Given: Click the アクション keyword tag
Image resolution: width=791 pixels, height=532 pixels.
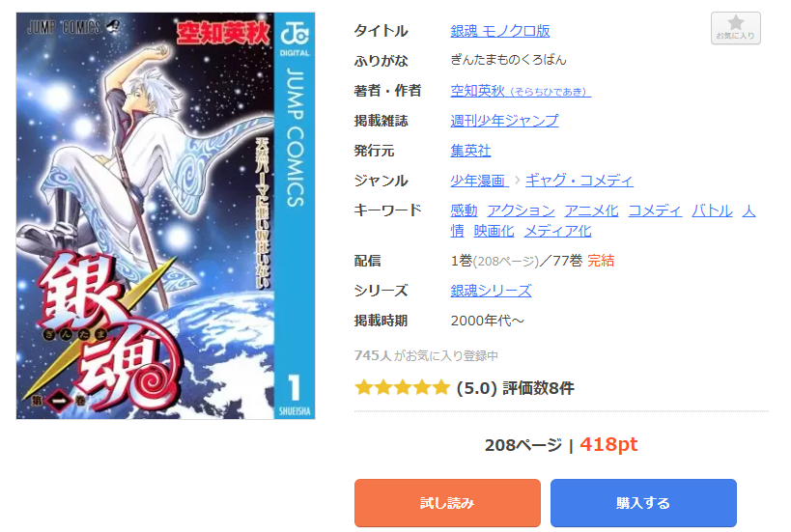Looking at the screenshot, I should click(521, 210).
